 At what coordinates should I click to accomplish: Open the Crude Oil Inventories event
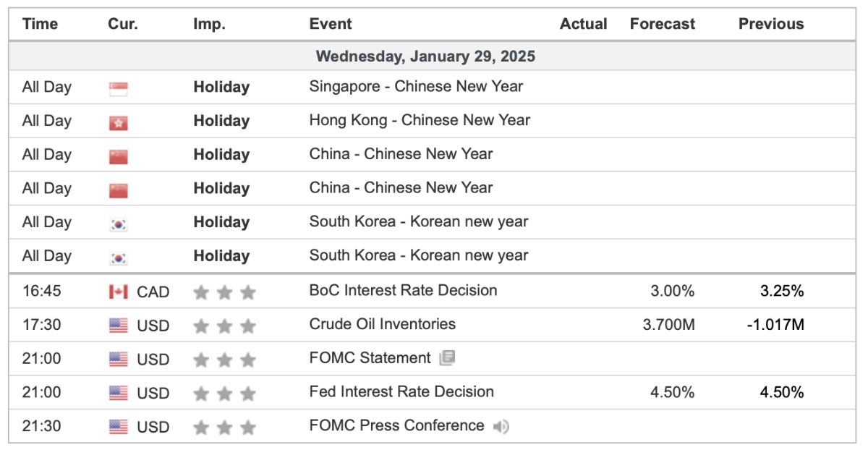click(x=382, y=324)
